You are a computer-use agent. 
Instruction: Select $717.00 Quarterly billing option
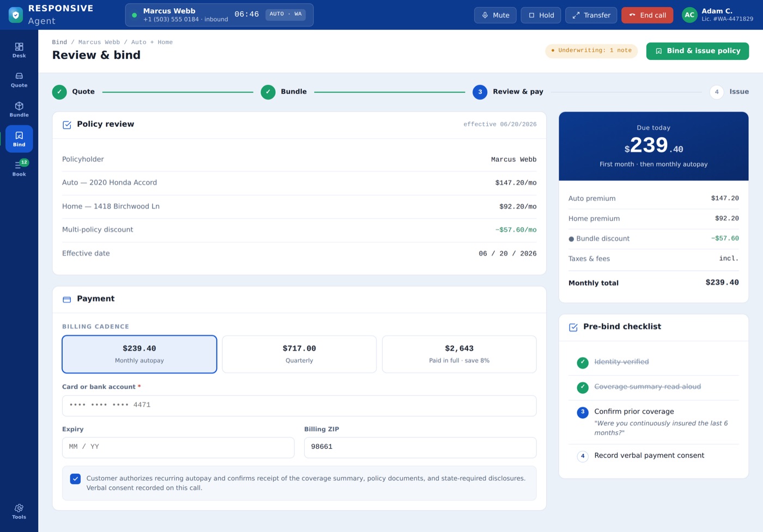(299, 354)
